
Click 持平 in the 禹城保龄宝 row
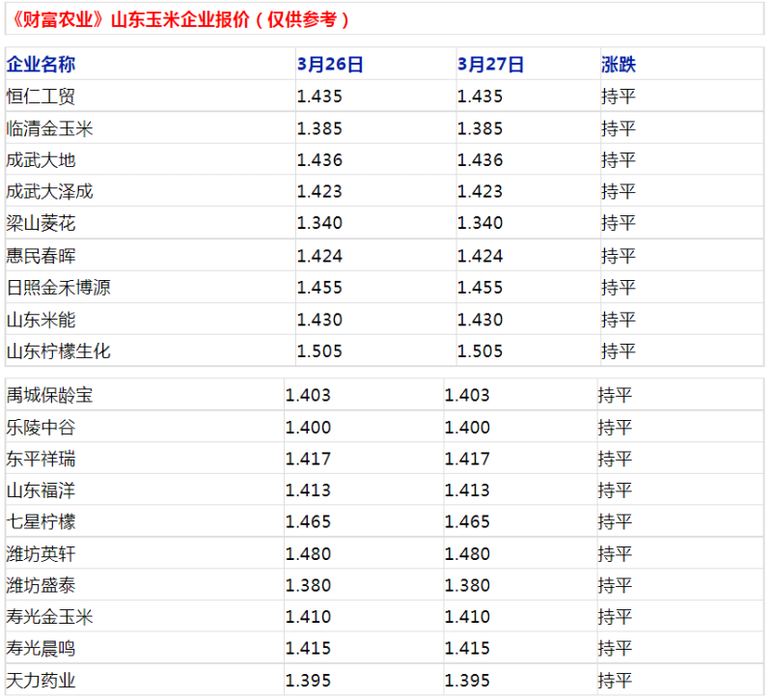615,395
